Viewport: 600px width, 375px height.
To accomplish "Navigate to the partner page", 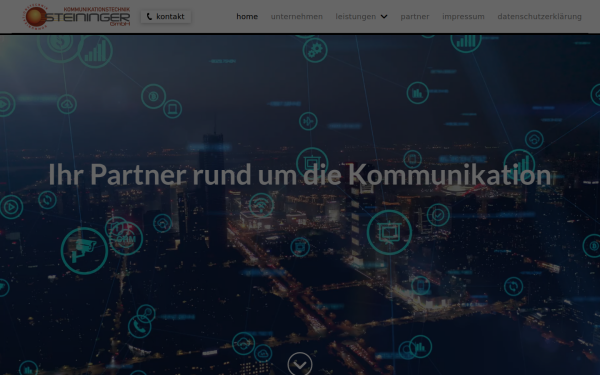I will click(x=415, y=16).
